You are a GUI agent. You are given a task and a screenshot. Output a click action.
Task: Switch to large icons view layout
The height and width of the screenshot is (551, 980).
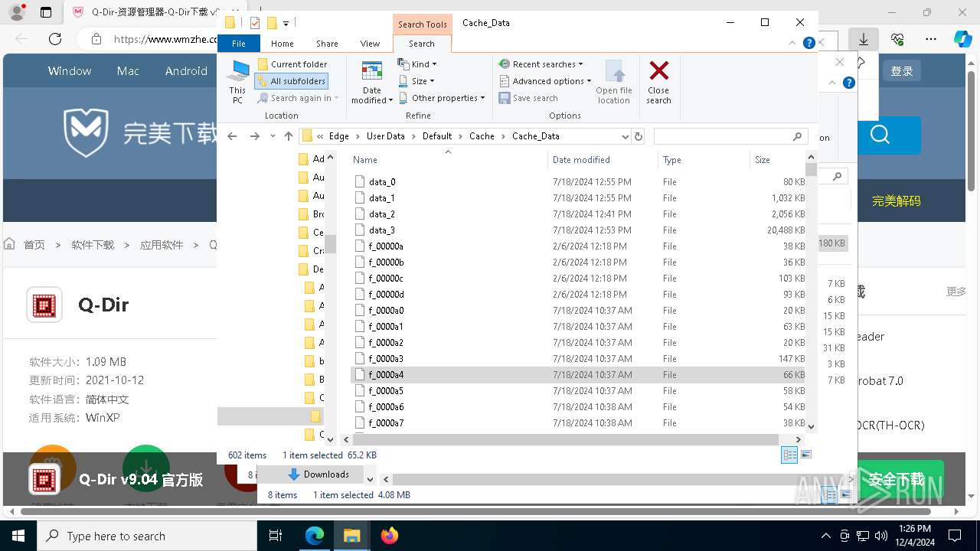(x=805, y=455)
